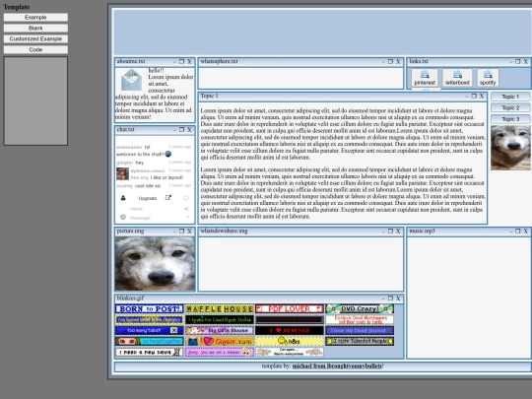The height and width of the screenshot is (399, 532).
Task: Click the Can open Worms everywhere blinkie
Action: (x=290, y=352)
